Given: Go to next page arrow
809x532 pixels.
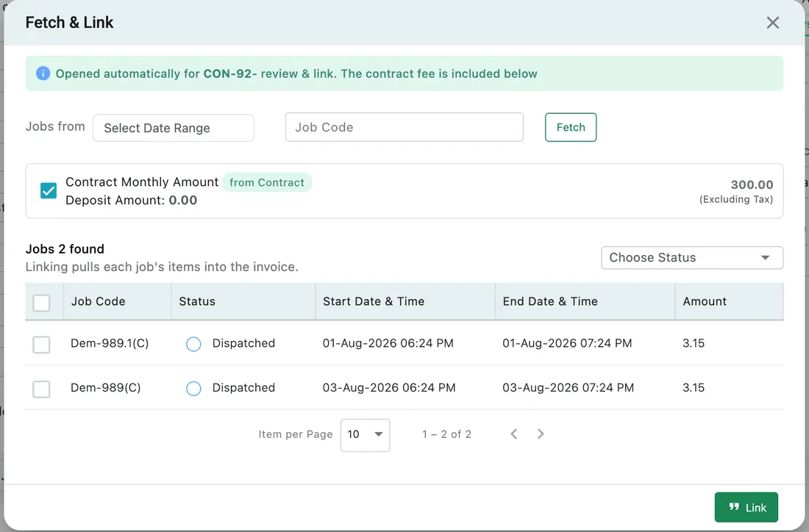Looking at the screenshot, I should 541,434.
